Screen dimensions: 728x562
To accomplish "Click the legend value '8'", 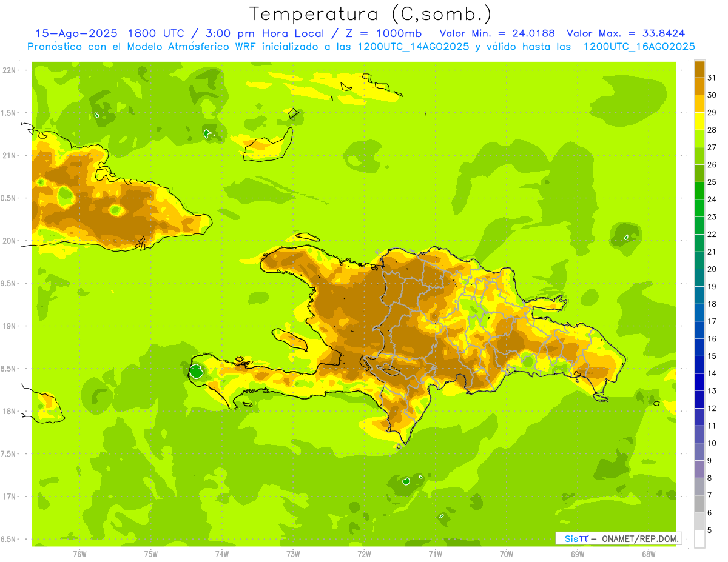I will click(710, 478).
